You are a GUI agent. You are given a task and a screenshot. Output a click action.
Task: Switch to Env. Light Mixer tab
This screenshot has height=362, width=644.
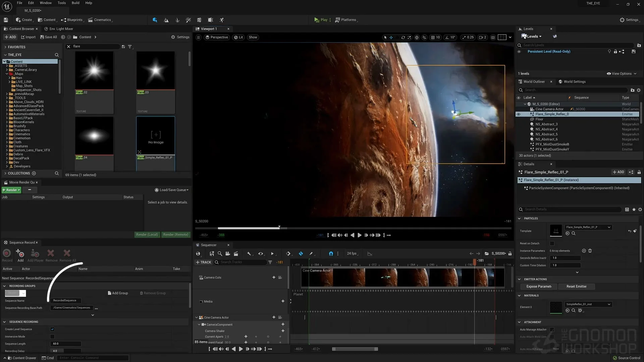click(x=59, y=29)
